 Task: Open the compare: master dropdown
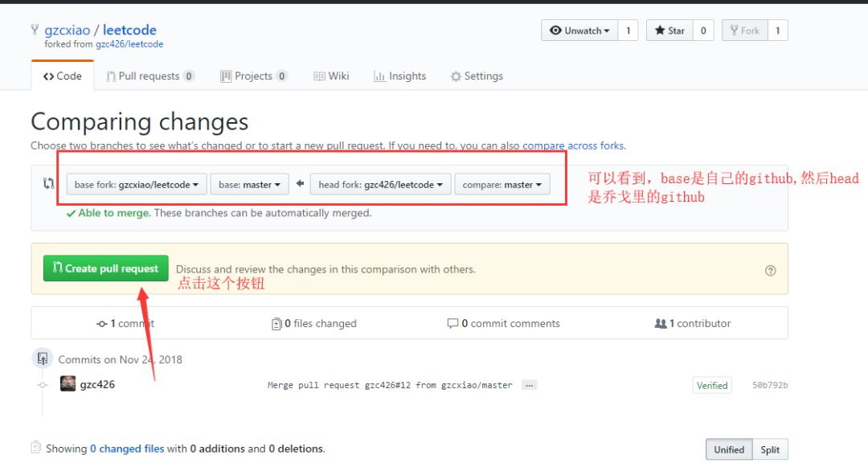(x=502, y=184)
